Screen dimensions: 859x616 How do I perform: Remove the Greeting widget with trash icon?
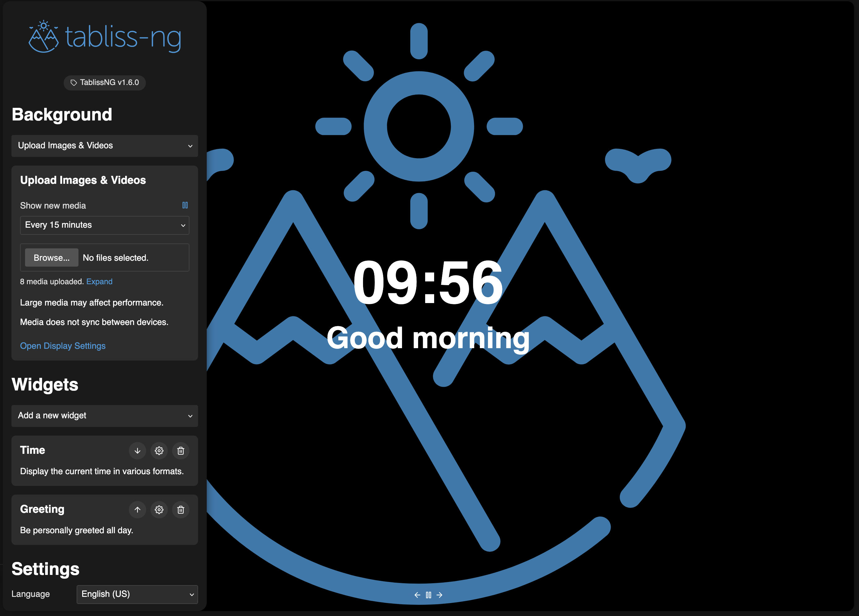tap(181, 510)
